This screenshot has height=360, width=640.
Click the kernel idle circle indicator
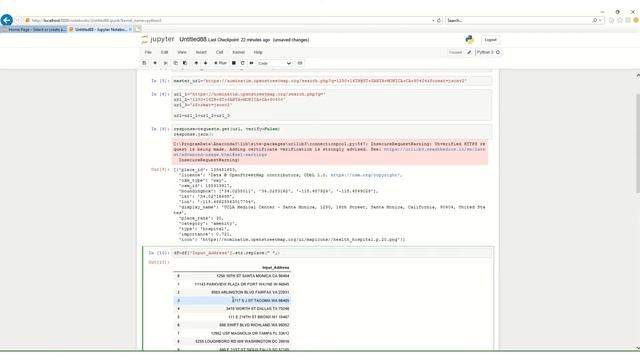click(x=498, y=52)
